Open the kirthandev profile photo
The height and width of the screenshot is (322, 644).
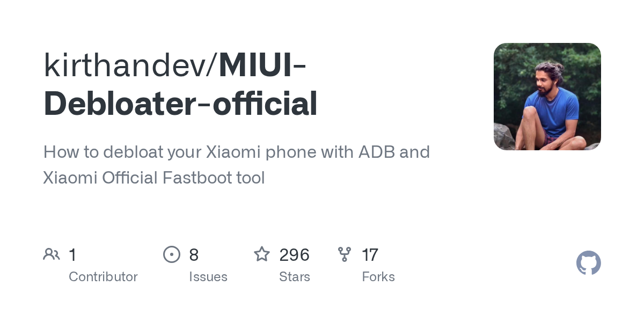coord(547,97)
